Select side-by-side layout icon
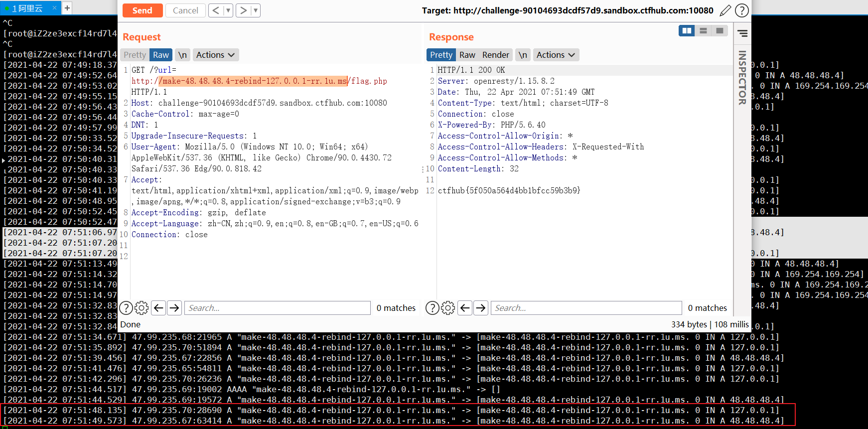The height and width of the screenshot is (429, 868). pyautogui.click(x=687, y=31)
